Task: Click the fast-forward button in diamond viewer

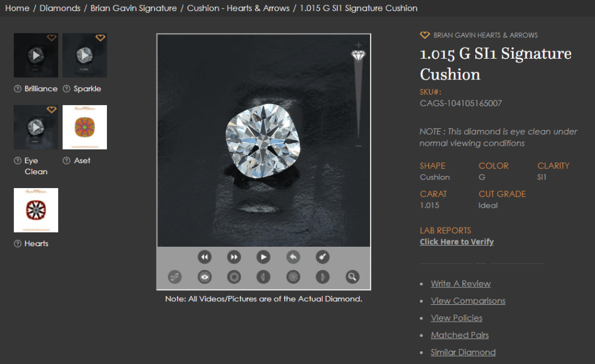Action: point(234,257)
